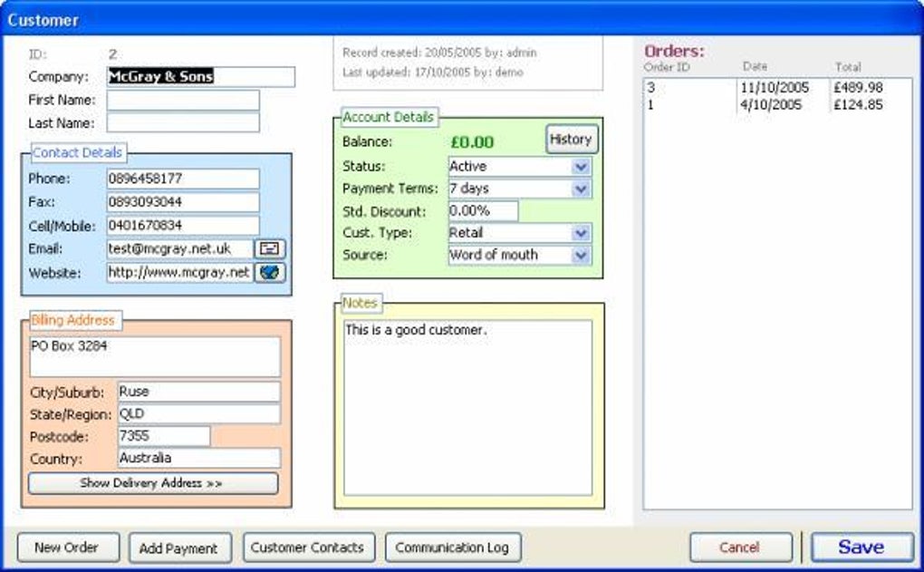924x572 pixels.
Task: Click the Total column header
Action: tap(848, 67)
